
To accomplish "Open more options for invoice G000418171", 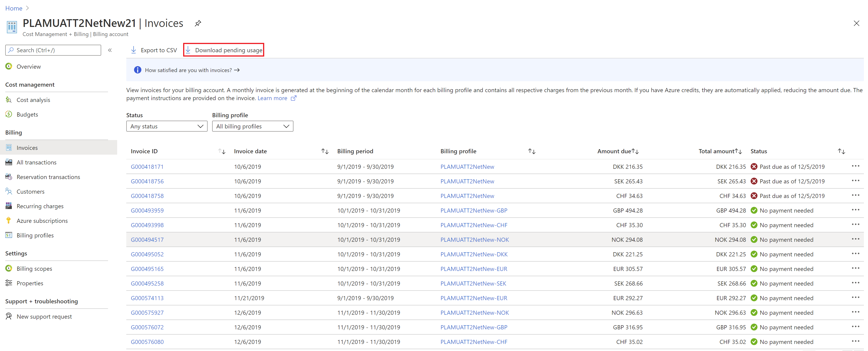I will tap(855, 166).
